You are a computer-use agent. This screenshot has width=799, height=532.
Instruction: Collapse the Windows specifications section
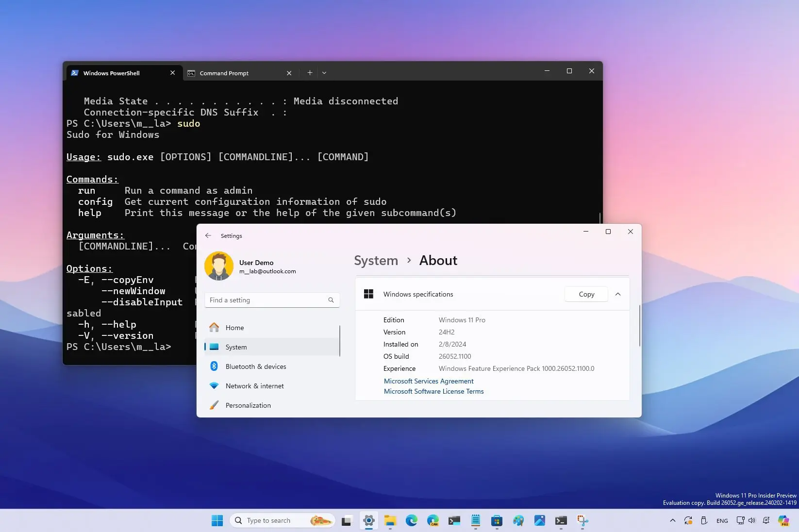(618, 294)
